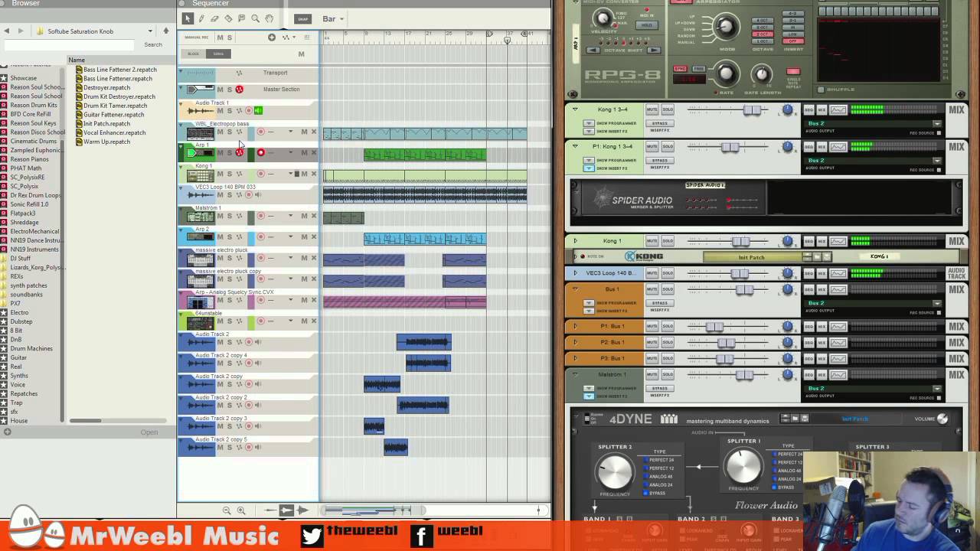
Task: Click the 4DYNE Volume knob
Action: 942,419
